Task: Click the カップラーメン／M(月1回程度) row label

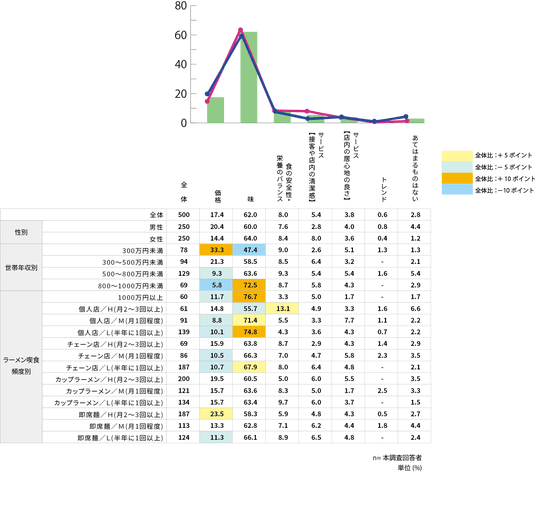Action: (115, 391)
